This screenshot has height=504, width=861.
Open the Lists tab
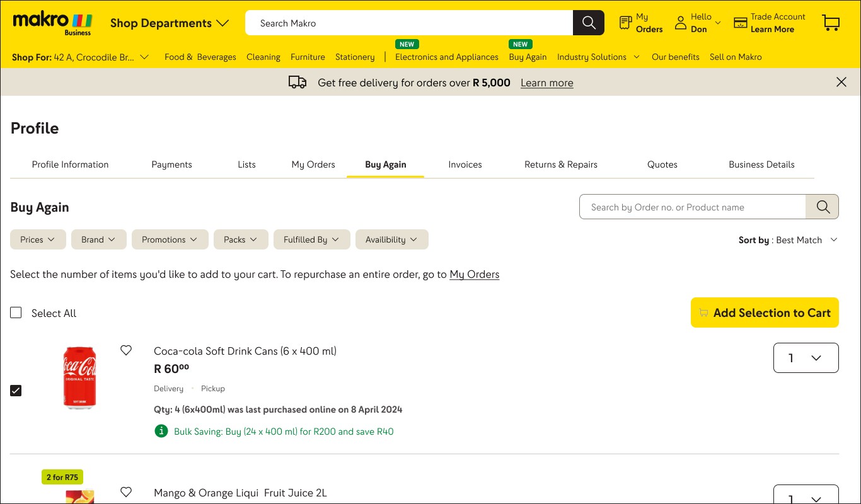[x=246, y=164]
